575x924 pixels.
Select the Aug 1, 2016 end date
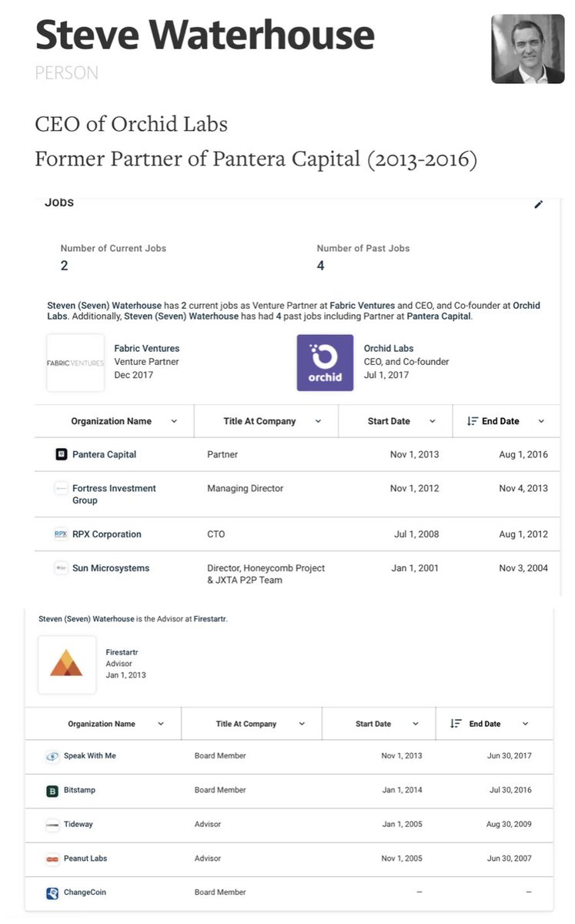(523, 454)
